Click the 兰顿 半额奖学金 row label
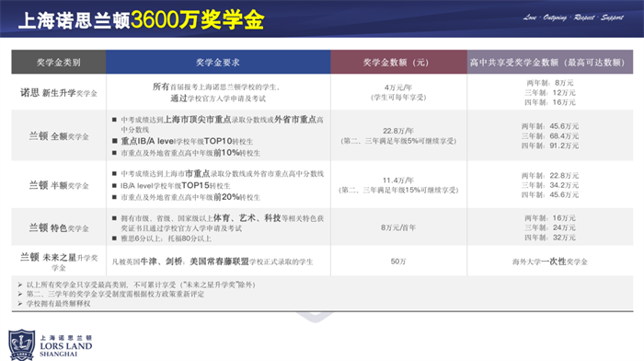The height and width of the screenshot is (361, 644). 59,185
